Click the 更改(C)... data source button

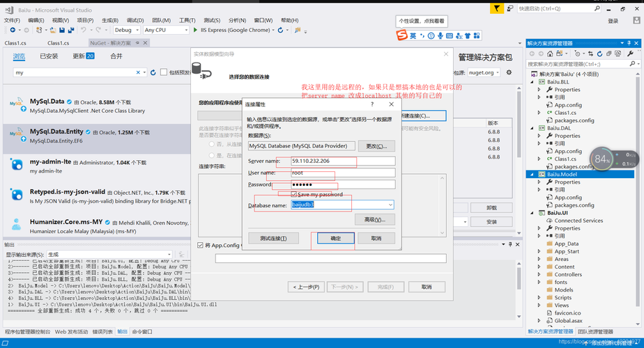[x=376, y=146]
